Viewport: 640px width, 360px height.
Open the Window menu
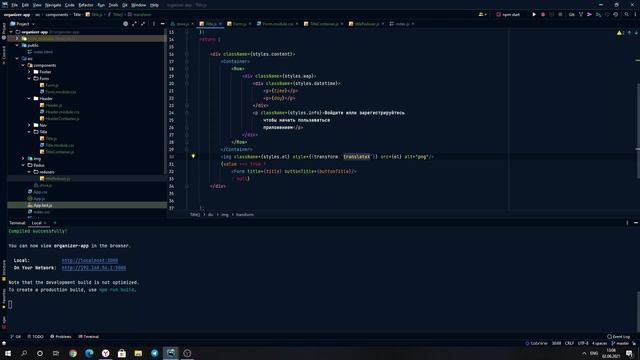pyautogui.click(x=139, y=5)
